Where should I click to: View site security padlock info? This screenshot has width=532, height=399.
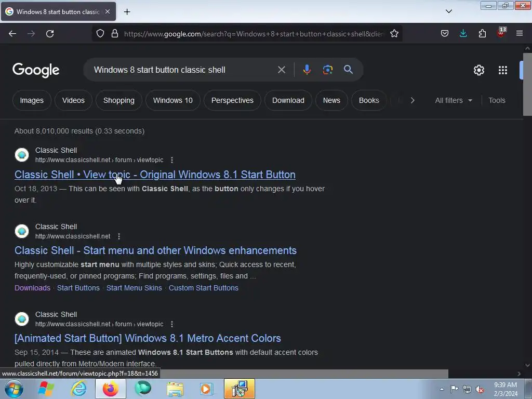pos(115,34)
